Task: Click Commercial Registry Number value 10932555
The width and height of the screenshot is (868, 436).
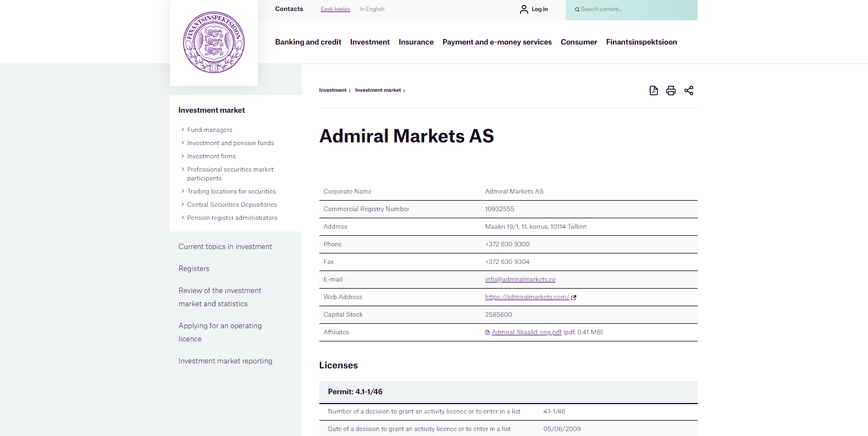Action: (x=500, y=209)
